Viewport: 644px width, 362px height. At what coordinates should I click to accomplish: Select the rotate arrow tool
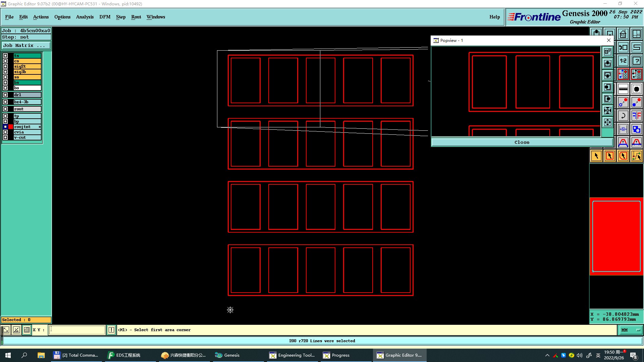click(x=623, y=116)
